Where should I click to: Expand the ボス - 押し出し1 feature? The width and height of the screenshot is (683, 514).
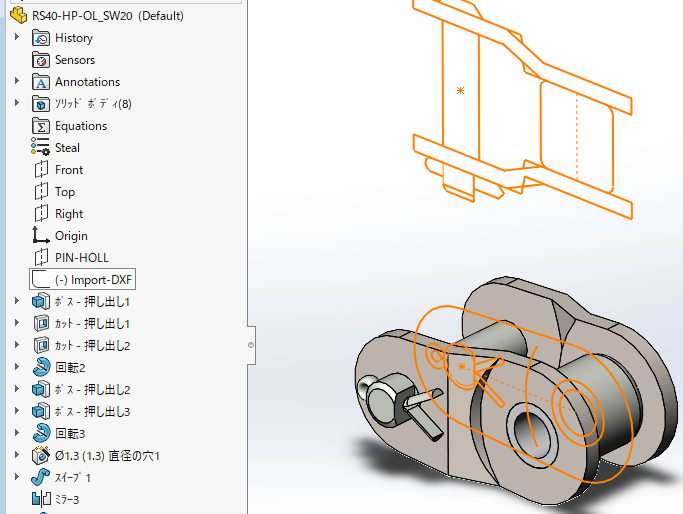pos(17,301)
